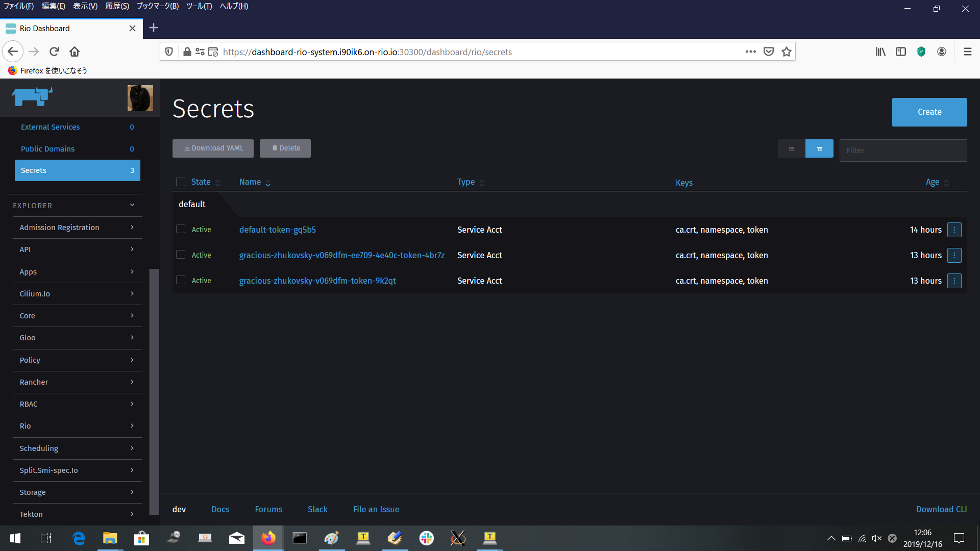
Task: Check the select-all checkbox in the table header
Action: pyautogui.click(x=181, y=182)
